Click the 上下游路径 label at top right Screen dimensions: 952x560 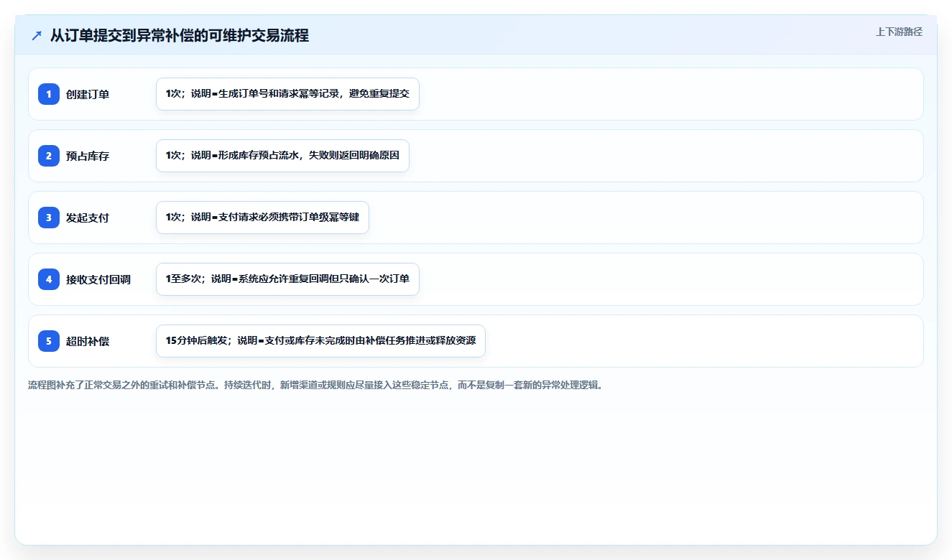tap(899, 32)
